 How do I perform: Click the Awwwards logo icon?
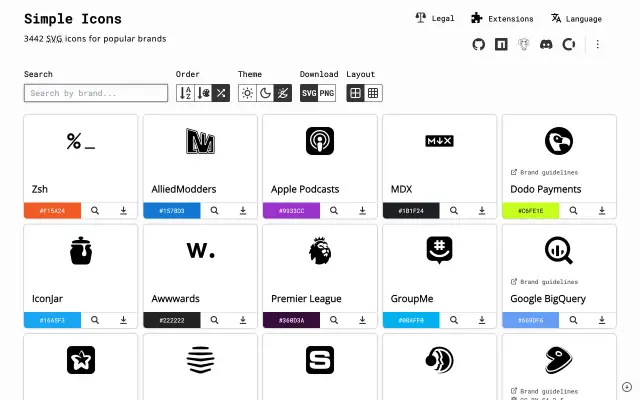pos(200,251)
